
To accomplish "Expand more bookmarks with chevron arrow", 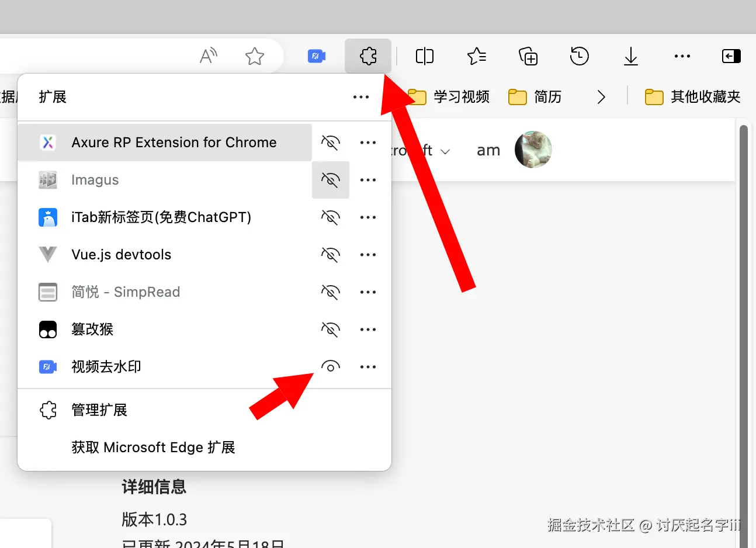I will (601, 96).
